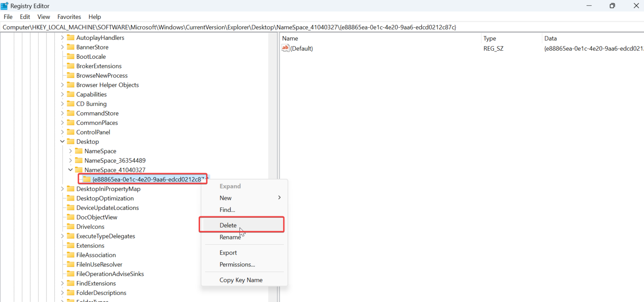The width and height of the screenshot is (644, 302).
Task: Select the FolderDescriptions folder icon
Action: [70, 292]
